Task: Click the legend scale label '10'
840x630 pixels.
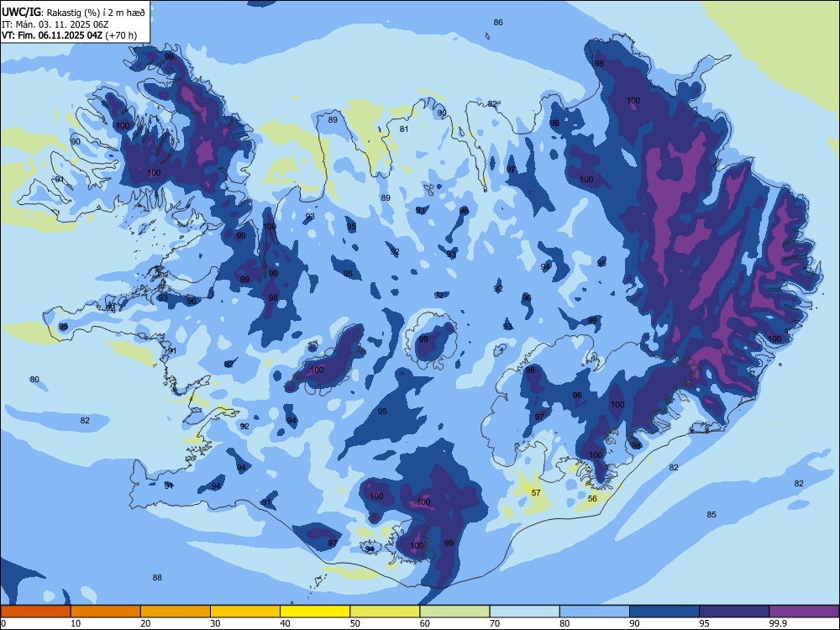Action: (x=76, y=623)
